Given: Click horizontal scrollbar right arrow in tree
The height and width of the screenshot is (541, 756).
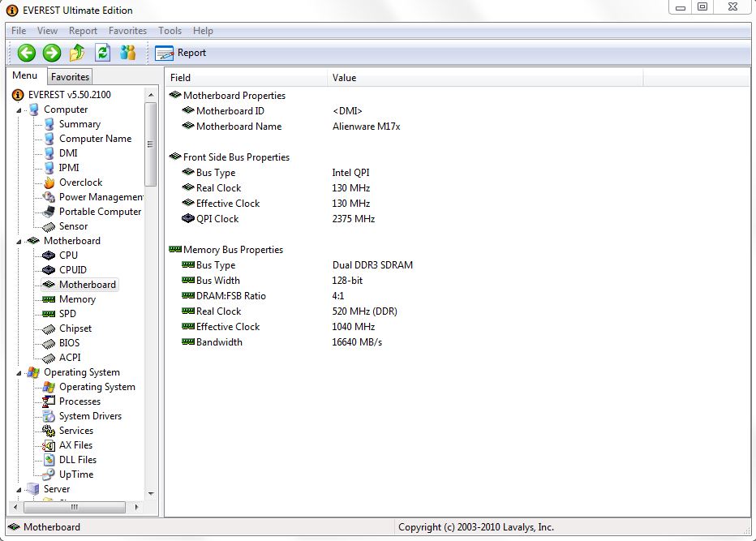Looking at the screenshot, I should click(136, 507).
